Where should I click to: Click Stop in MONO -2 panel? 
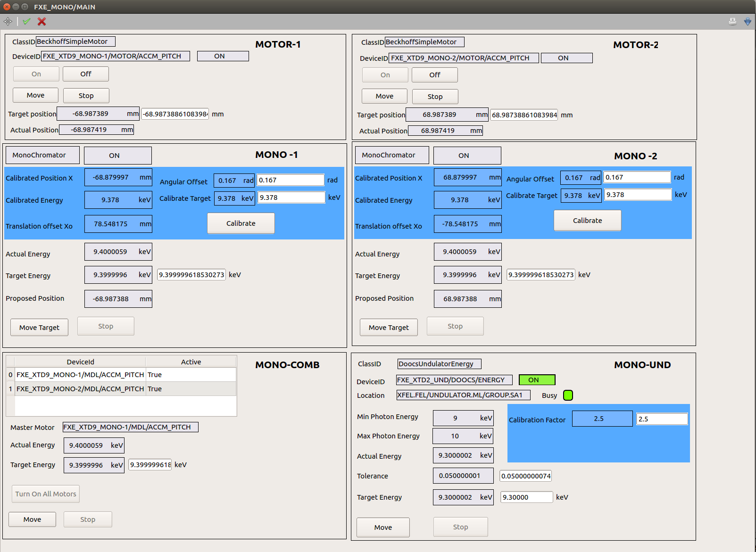(455, 326)
